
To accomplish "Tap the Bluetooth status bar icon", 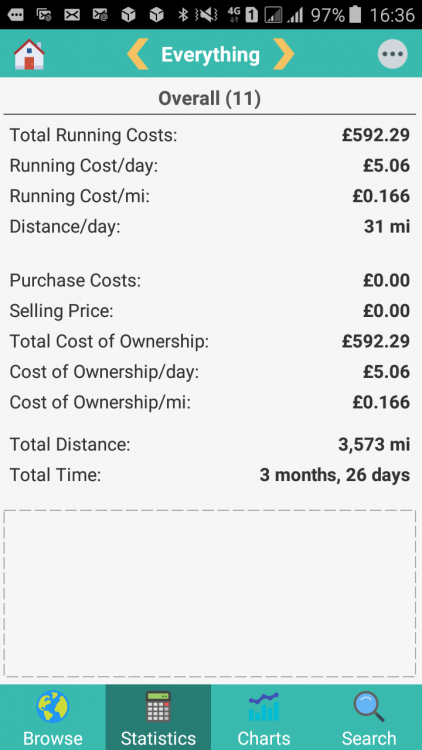I will coord(183,15).
